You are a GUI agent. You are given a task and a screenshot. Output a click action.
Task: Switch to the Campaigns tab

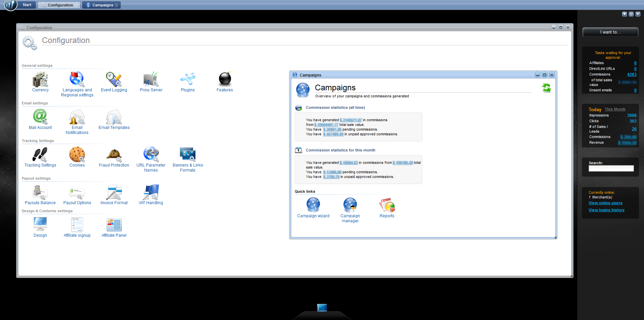101,5
